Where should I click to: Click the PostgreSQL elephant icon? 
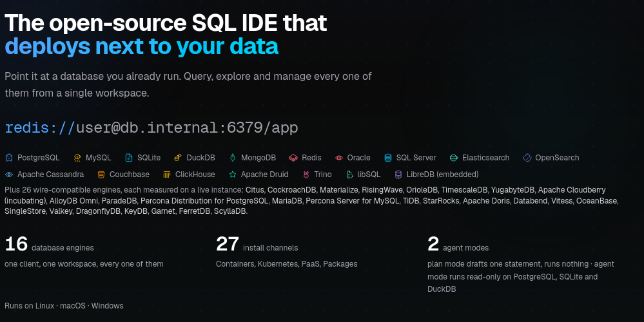click(x=9, y=158)
